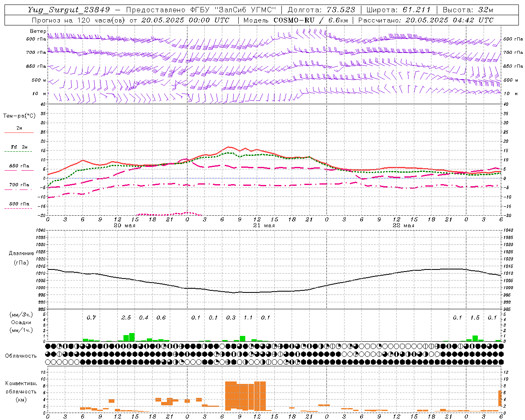This screenshot has width=525, height=420.
Task: Click precipitation total 1.1
Action: [248, 317]
